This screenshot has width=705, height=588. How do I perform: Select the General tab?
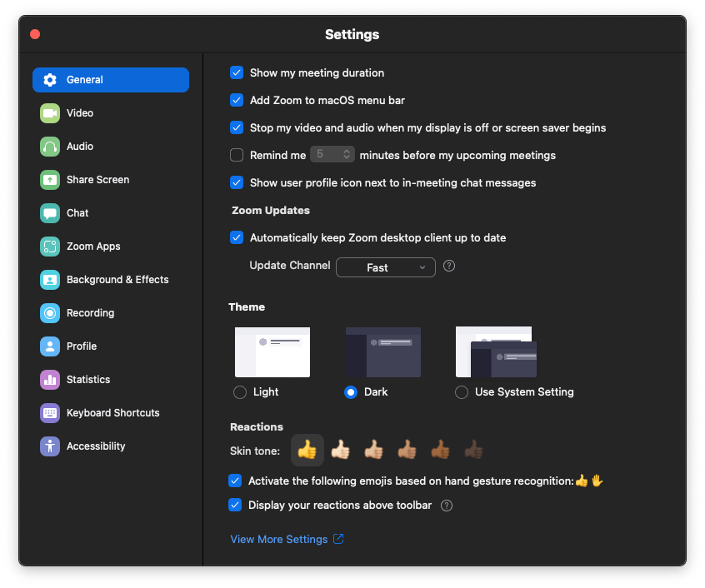pos(111,80)
